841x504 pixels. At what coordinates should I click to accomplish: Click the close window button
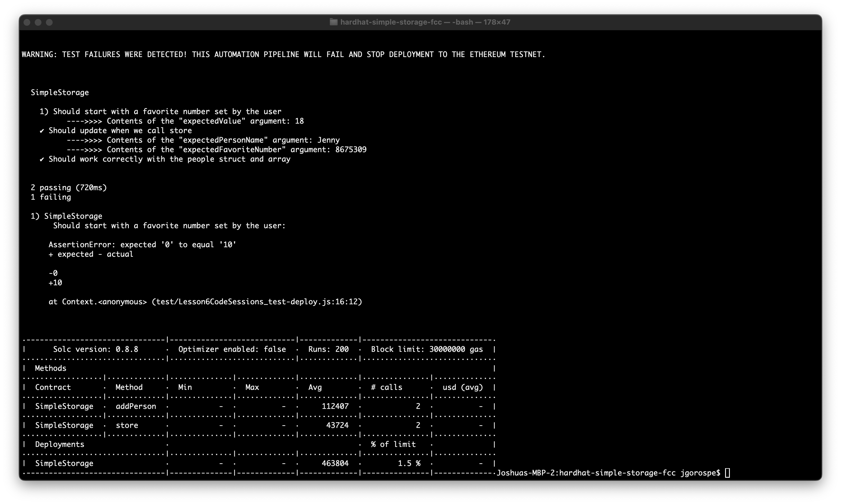click(27, 22)
